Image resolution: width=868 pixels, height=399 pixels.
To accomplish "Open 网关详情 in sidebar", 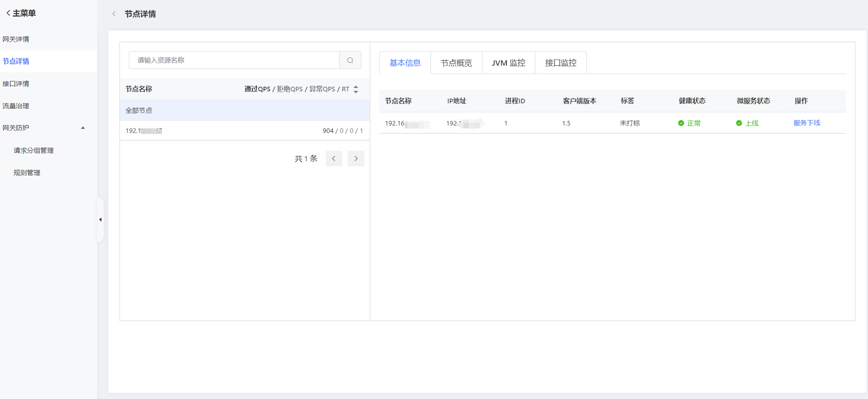I will (x=16, y=39).
